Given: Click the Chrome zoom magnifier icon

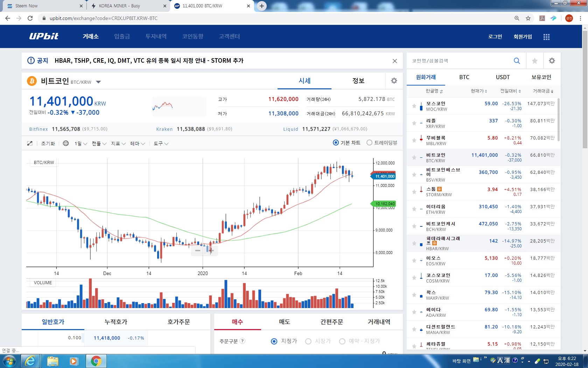Looking at the screenshot, I should pos(517,18).
